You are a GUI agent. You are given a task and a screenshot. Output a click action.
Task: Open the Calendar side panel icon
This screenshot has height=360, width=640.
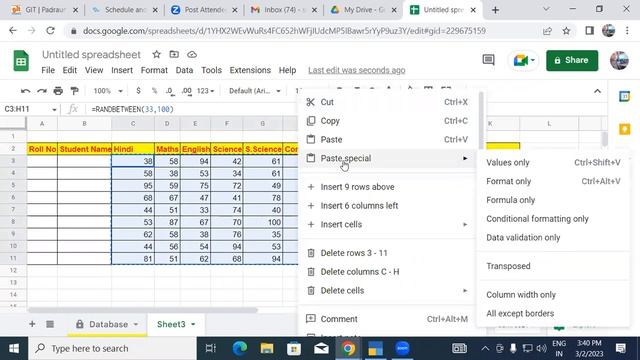tap(624, 96)
